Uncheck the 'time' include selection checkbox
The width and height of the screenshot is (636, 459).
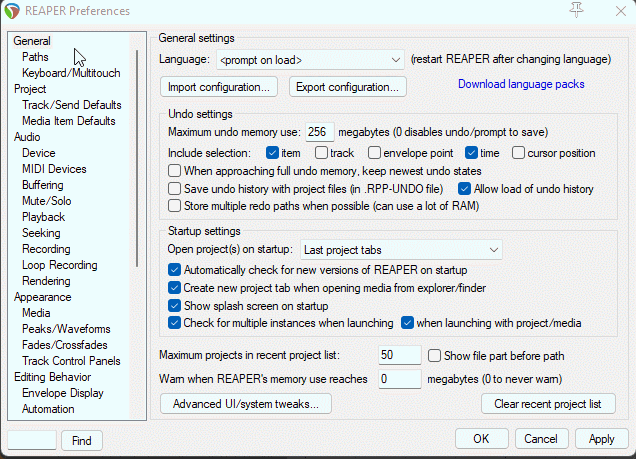pos(471,153)
